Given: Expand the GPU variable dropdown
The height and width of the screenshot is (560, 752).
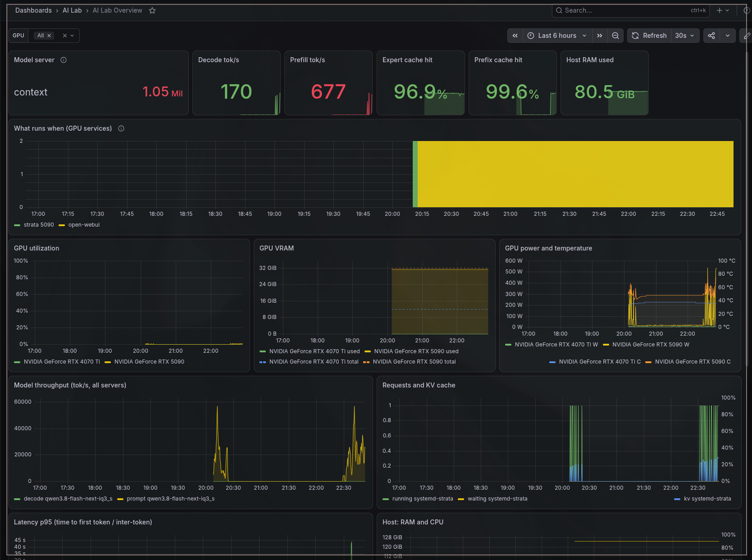Looking at the screenshot, I should click(72, 36).
